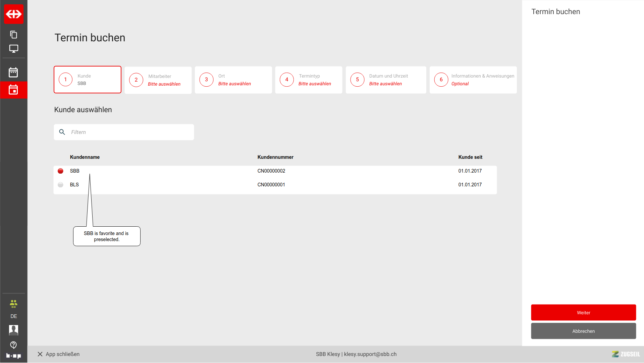644x363 pixels.
Task: Open the documents copy icon in sidebar
Action: click(x=13, y=35)
